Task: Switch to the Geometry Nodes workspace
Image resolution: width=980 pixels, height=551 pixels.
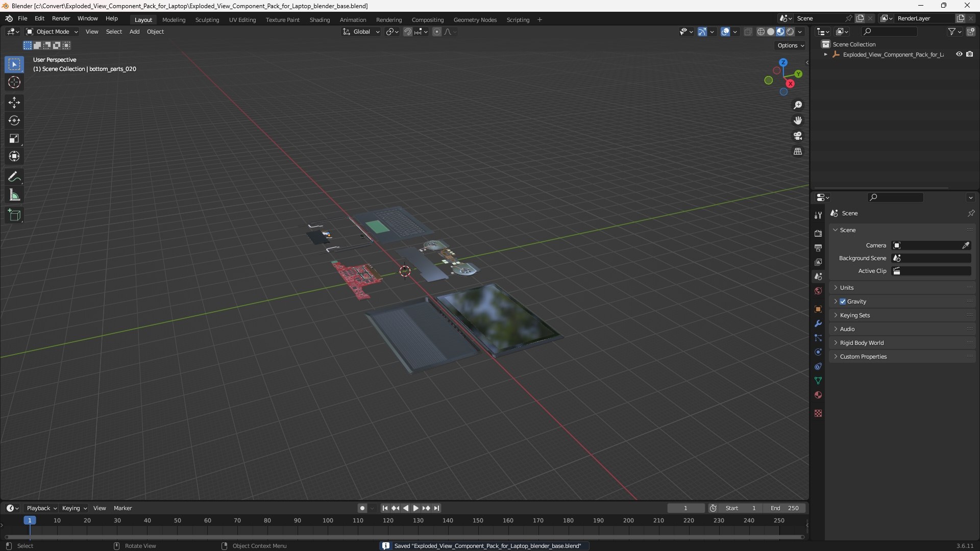Action: [475, 20]
